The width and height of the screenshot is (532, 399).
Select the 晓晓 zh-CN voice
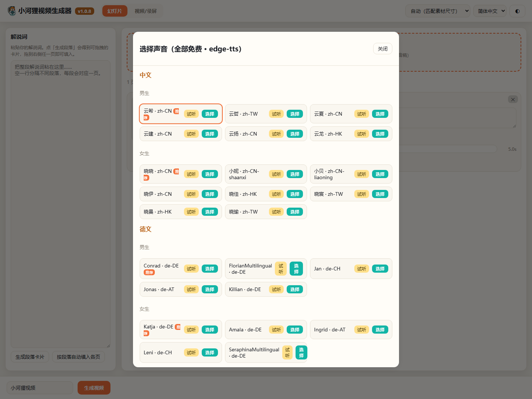210,174
